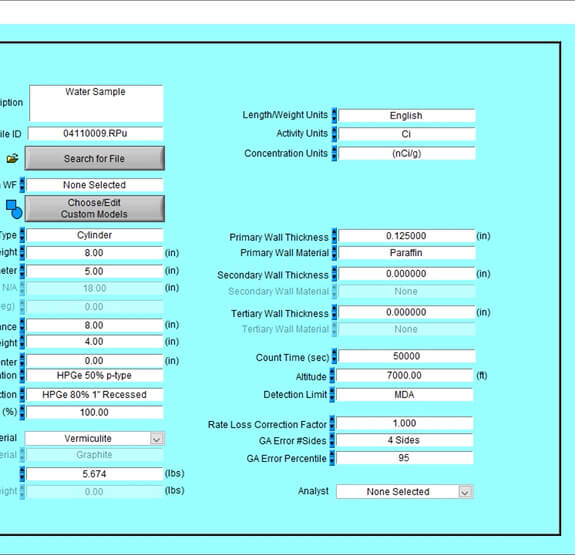Screen dimensions: 575x555
Task: Click the blue shapes custom models icon
Action: click(x=14, y=209)
